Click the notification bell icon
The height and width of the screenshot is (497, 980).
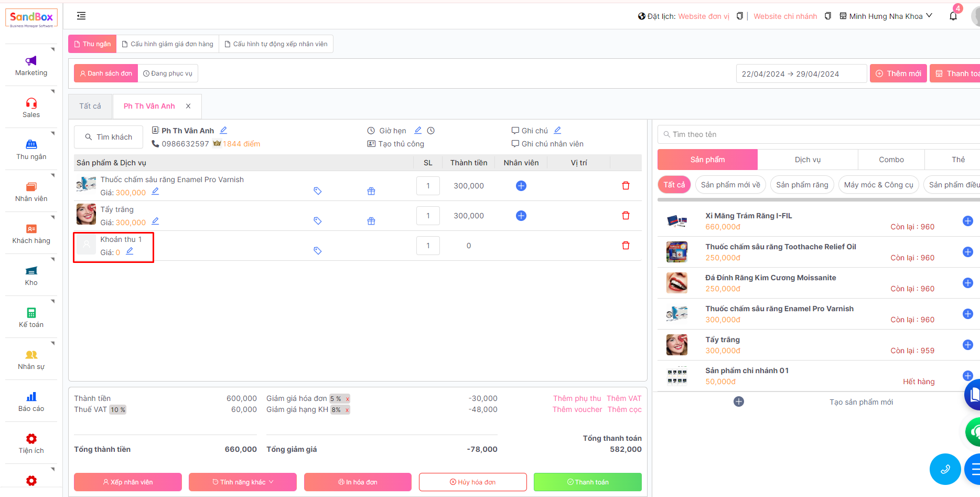953,16
